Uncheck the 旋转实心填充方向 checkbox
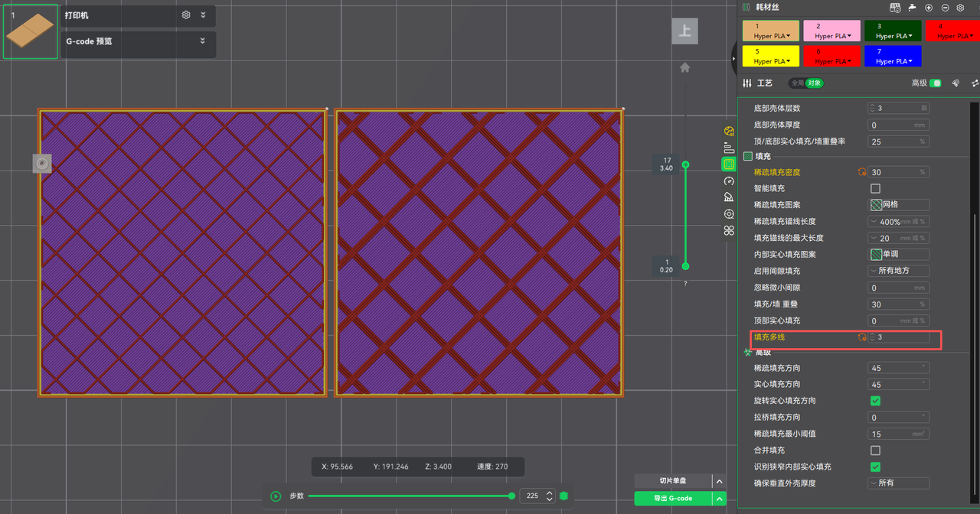 pos(875,401)
